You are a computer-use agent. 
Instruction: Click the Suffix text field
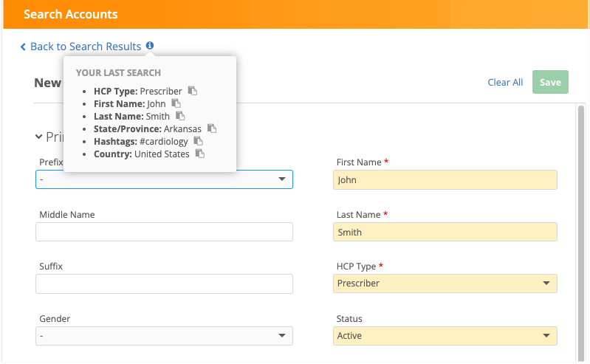click(164, 284)
